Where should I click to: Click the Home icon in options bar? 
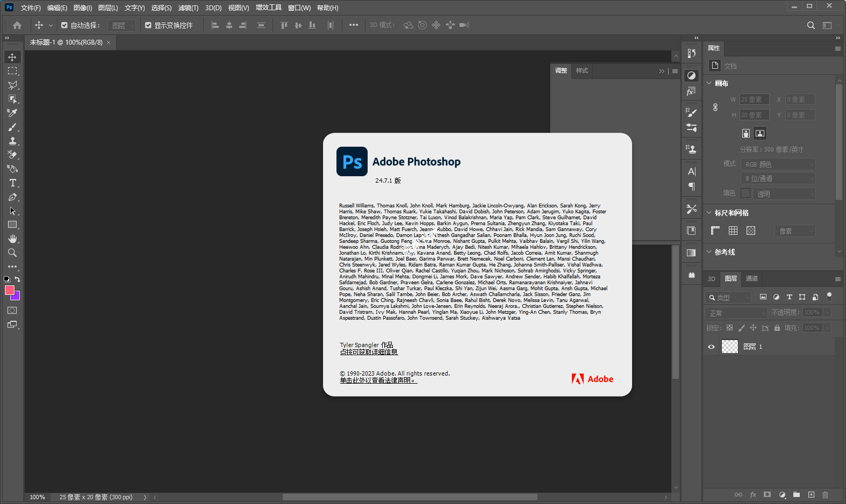pos(17,25)
